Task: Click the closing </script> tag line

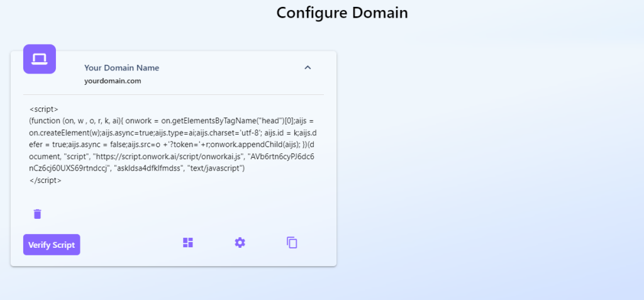Action: point(45,181)
